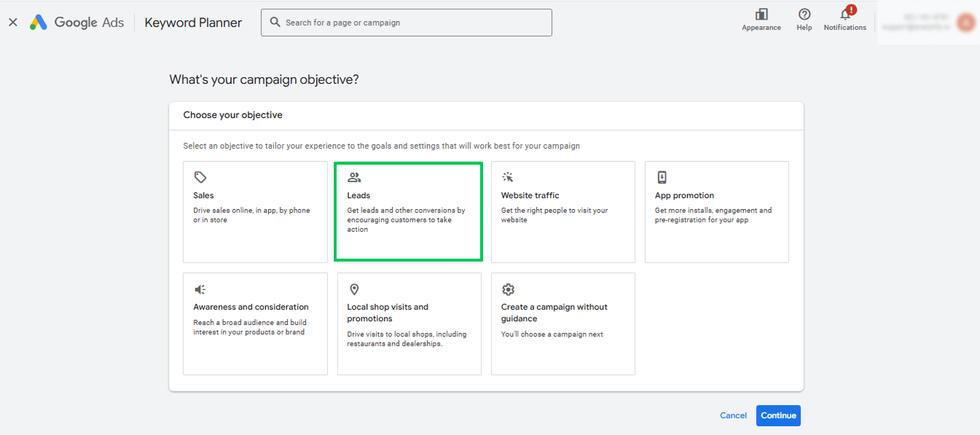980x435 pixels.
Task: Click 'Get leads and other conversions' description
Action: [x=406, y=220]
